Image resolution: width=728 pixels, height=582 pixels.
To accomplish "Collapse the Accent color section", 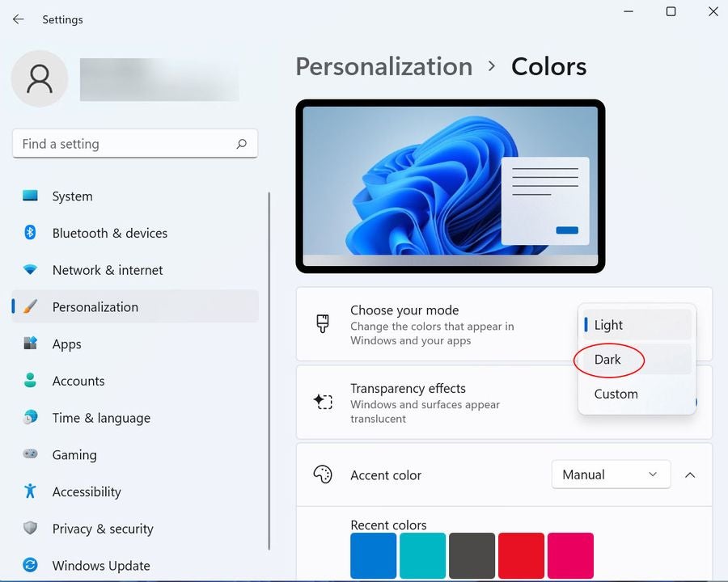I will (x=690, y=474).
